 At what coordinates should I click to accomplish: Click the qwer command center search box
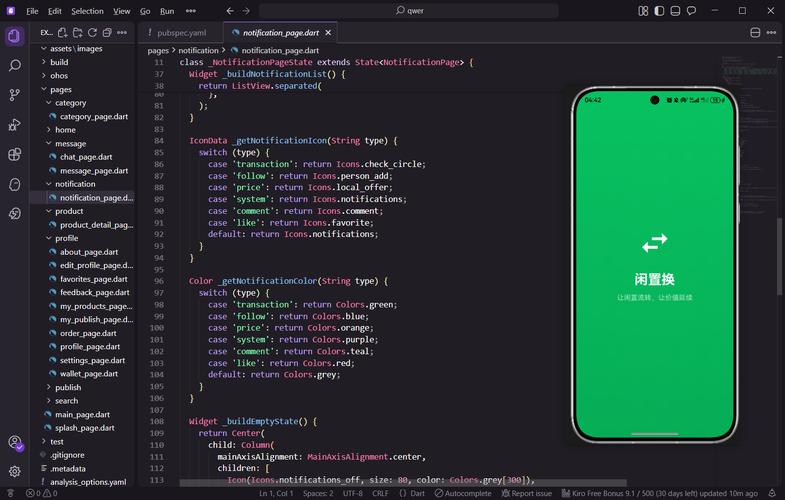point(409,11)
